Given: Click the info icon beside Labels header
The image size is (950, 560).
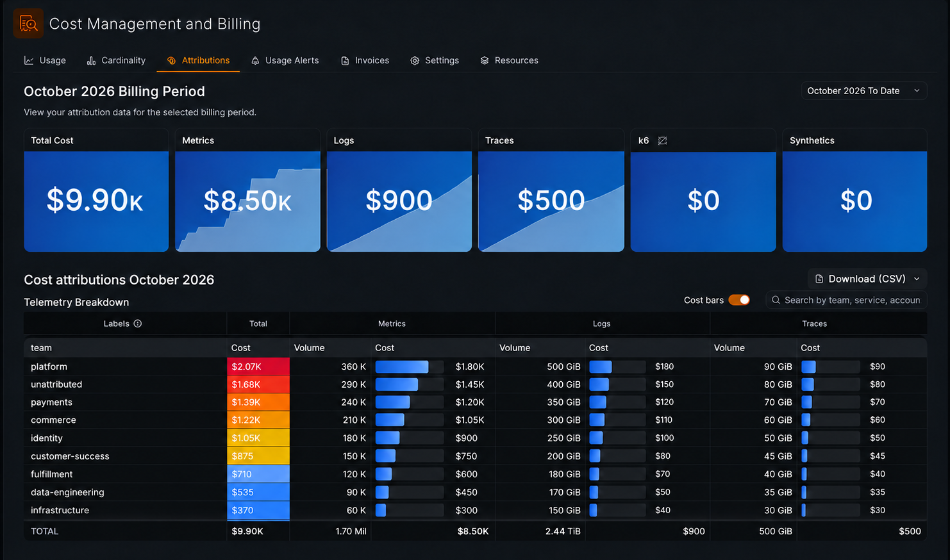Looking at the screenshot, I should 137,324.
